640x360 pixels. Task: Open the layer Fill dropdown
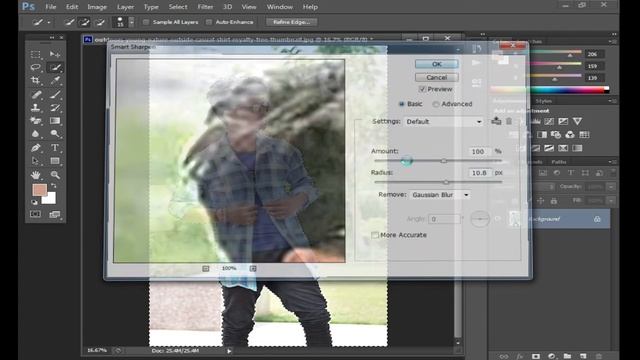coord(611,200)
